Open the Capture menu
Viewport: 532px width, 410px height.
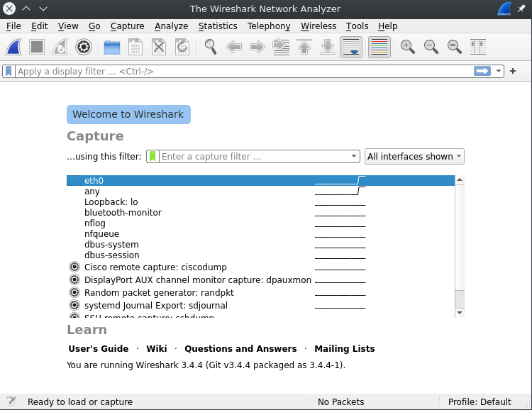[127, 26]
